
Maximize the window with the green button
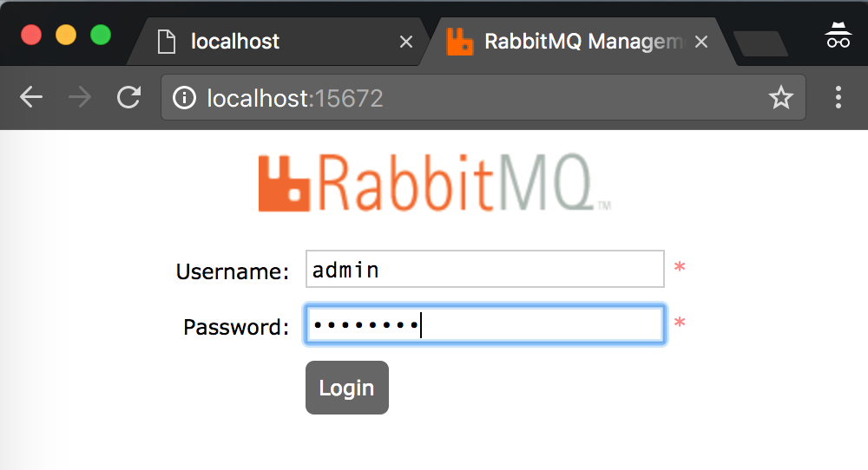click(101, 35)
